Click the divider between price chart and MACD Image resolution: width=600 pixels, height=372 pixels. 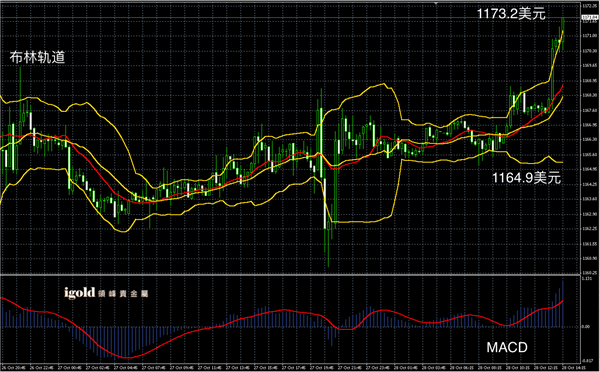point(291,275)
